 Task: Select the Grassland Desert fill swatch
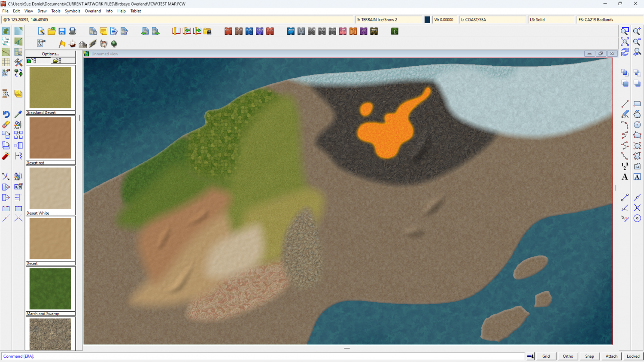point(50,88)
